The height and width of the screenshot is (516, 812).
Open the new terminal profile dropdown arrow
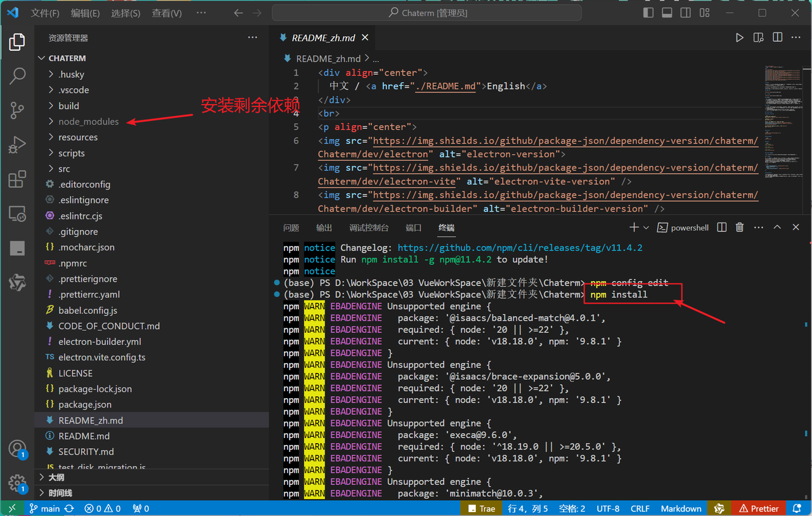tap(646, 228)
